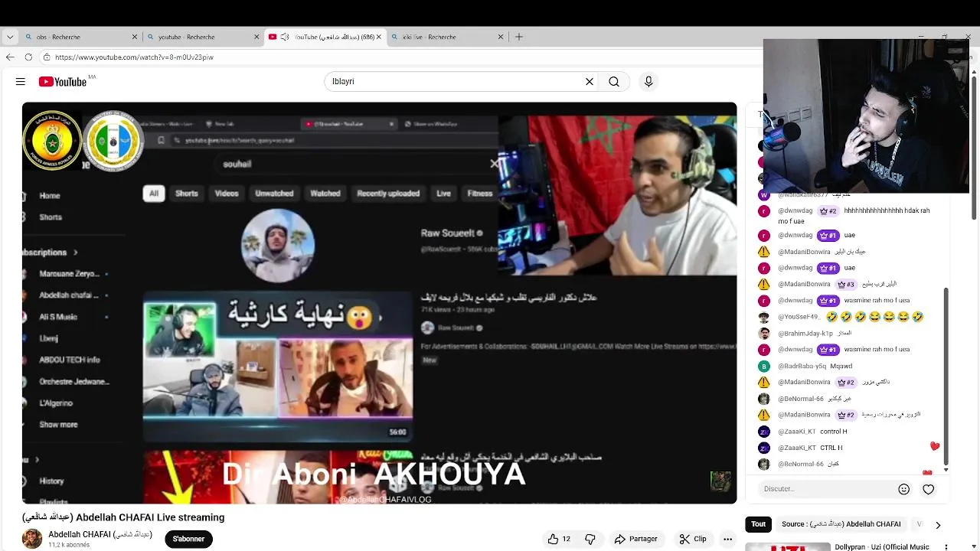Viewport: 980px width, 551px height.
Task: Open @YouSSeF49_ chat avatar
Action: 763,317
